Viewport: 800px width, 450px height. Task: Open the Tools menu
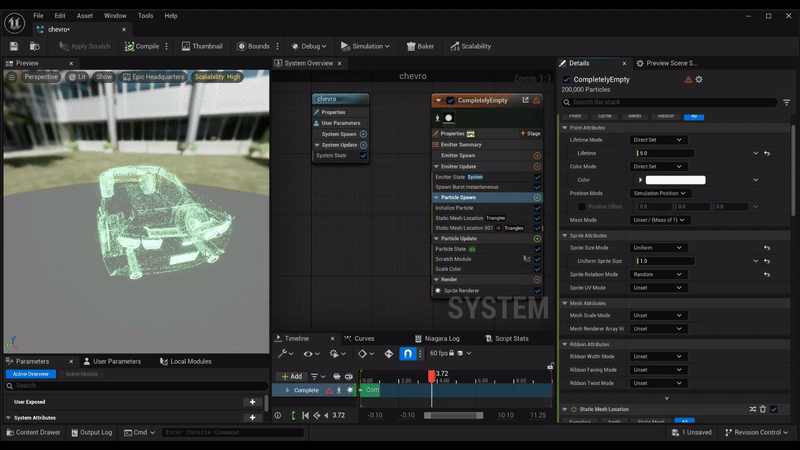(x=145, y=16)
